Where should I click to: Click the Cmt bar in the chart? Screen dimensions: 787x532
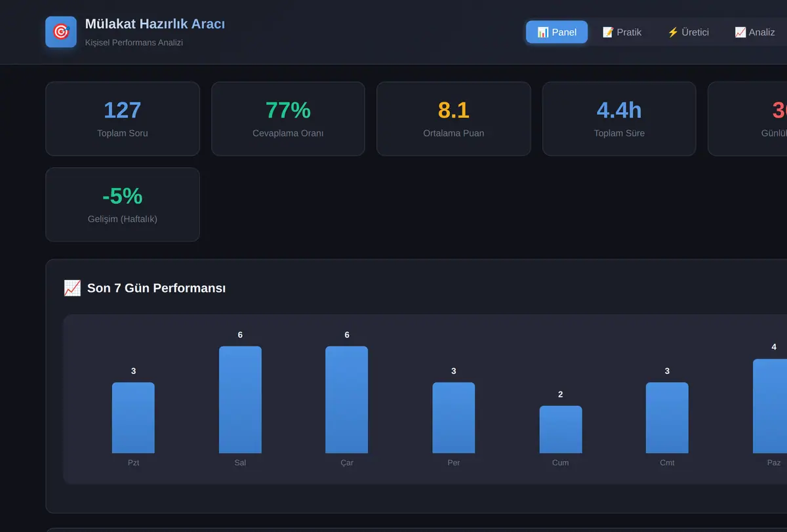click(667, 418)
